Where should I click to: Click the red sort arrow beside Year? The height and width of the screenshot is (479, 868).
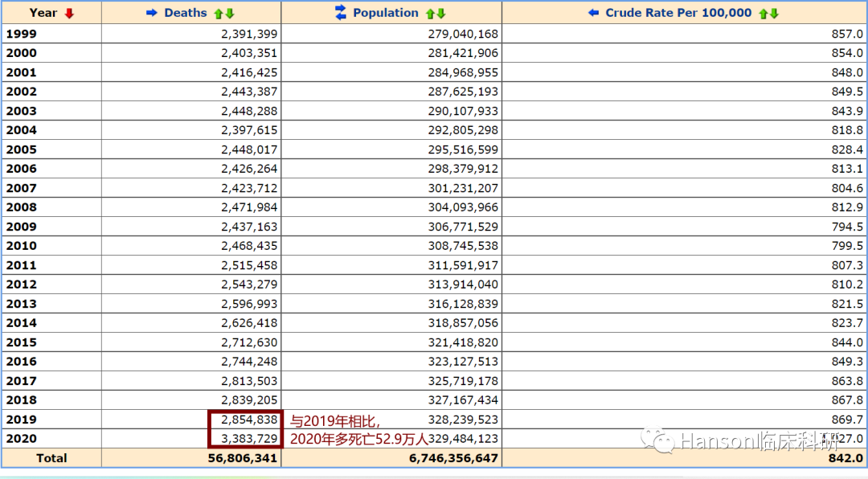pyautogui.click(x=69, y=13)
